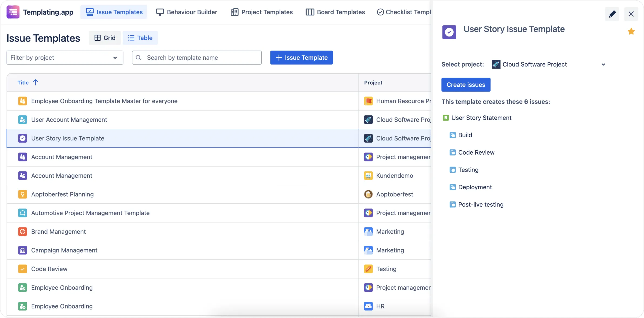Click the Testing project avatar icon
The image size is (644, 318).
(x=368, y=269)
